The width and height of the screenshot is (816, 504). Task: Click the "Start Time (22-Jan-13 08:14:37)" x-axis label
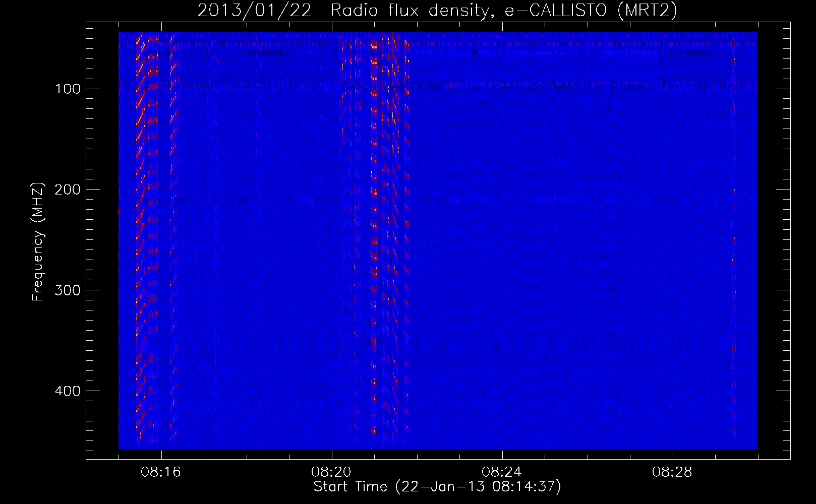coord(437,487)
